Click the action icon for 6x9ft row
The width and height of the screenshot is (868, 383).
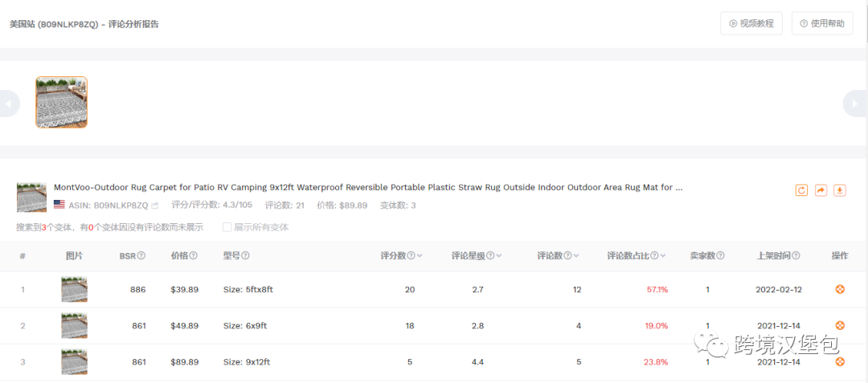tap(840, 325)
